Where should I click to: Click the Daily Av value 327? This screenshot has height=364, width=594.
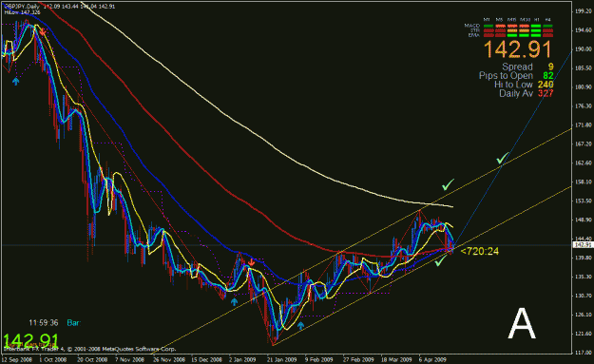point(546,93)
